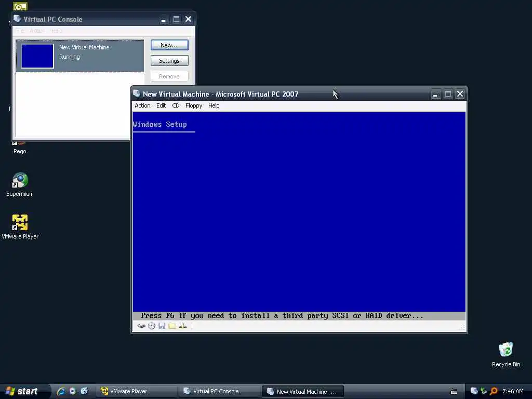Switch to Virtual PC Console taskbar button
The image size is (532, 399).
tap(220, 391)
